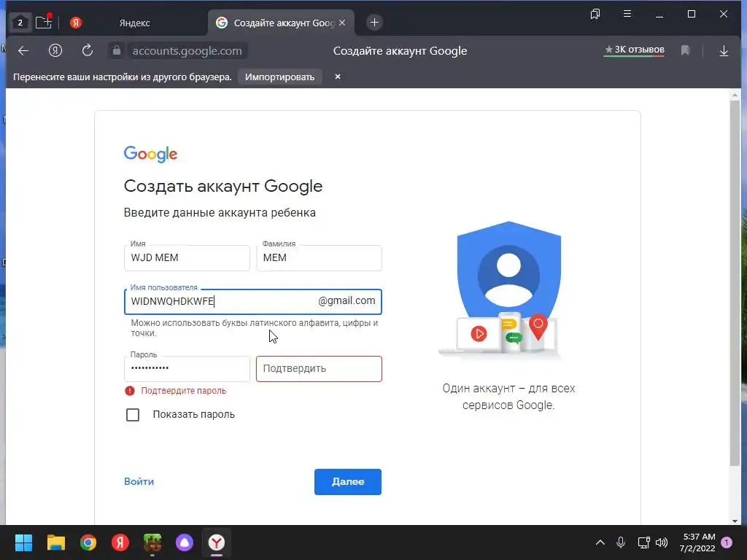
Task: Click the Пароль password field
Action: click(187, 368)
